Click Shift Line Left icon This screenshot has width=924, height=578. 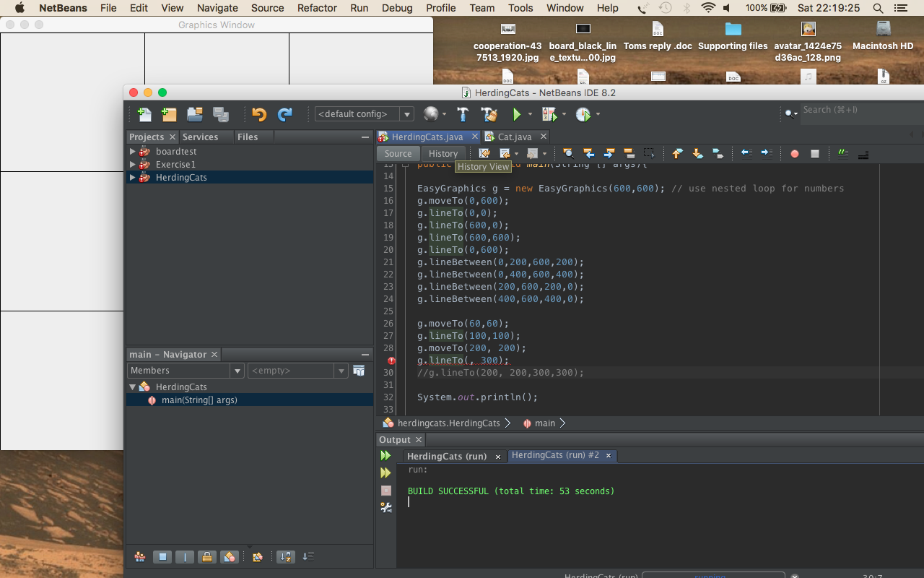click(x=746, y=153)
